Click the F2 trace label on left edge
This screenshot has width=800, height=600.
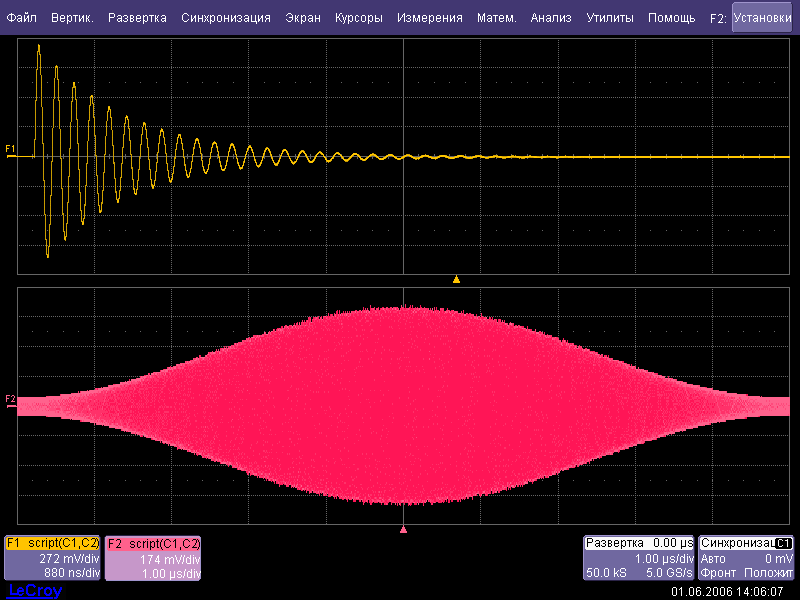coord(10,399)
